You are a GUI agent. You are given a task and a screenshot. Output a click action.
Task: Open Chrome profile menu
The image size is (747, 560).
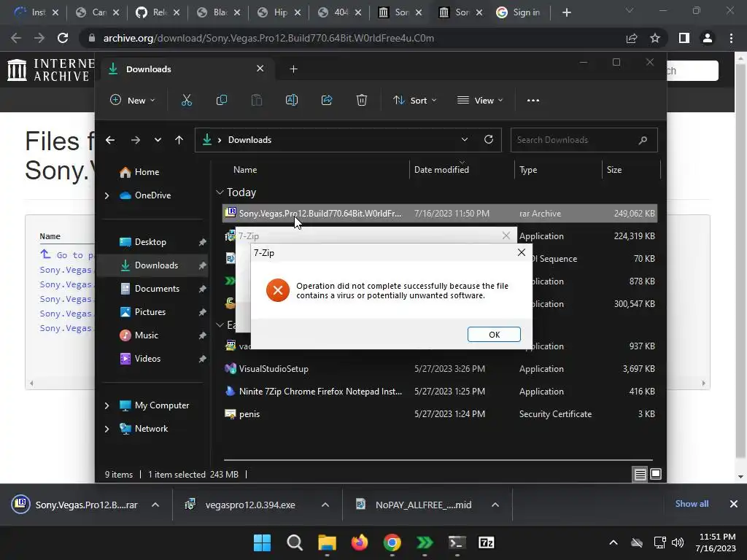(708, 38)
